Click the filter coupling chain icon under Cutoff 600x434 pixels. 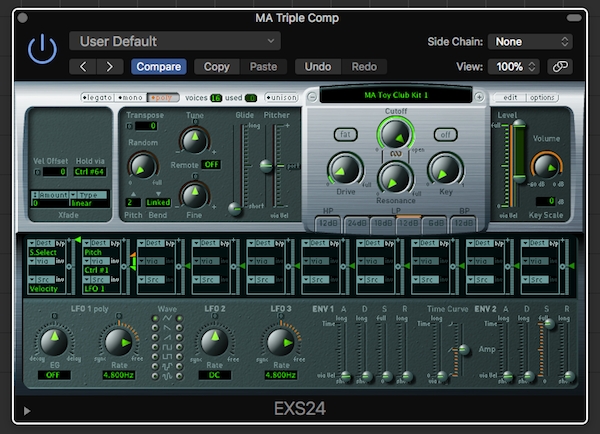click(396, 153)
